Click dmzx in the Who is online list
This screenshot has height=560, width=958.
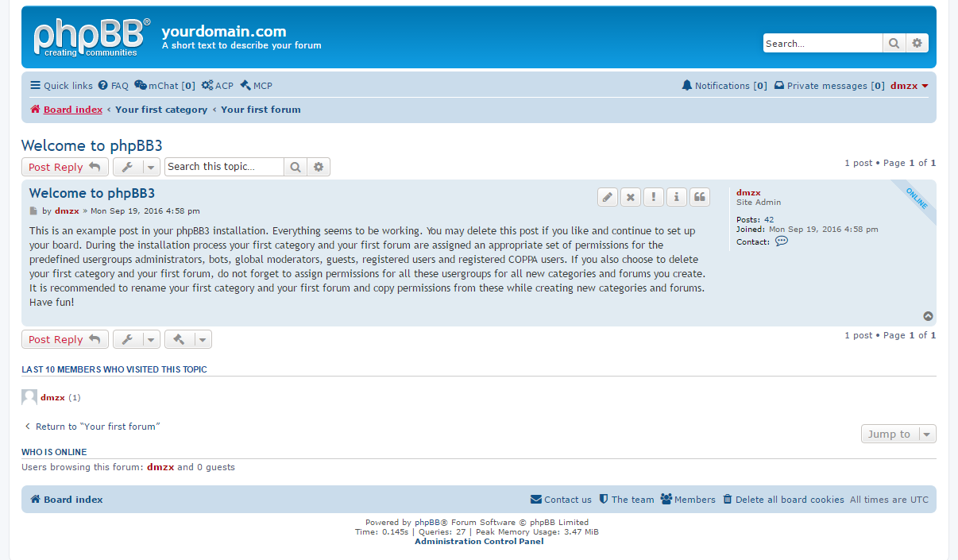160,467
